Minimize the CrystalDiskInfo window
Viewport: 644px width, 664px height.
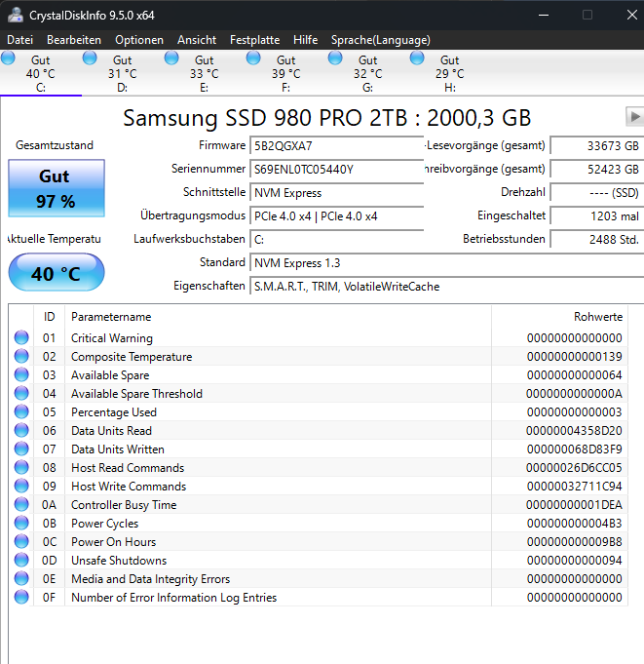coord(544,15)
